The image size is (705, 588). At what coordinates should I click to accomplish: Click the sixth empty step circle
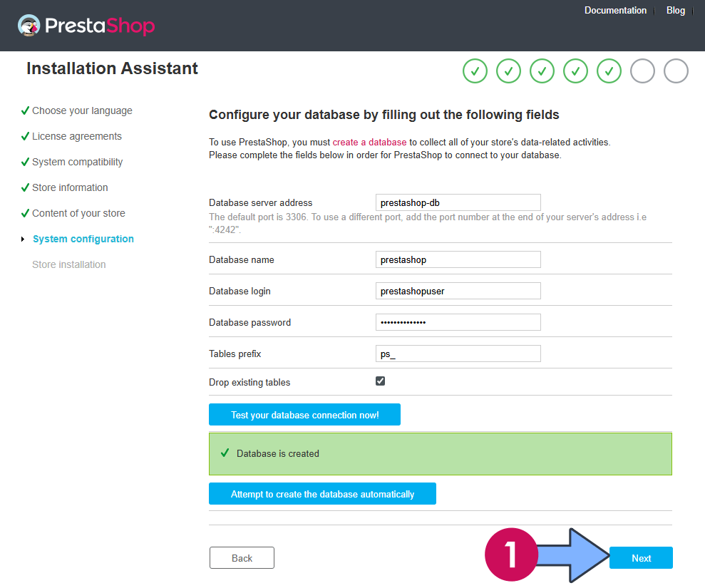pos(642,71)
